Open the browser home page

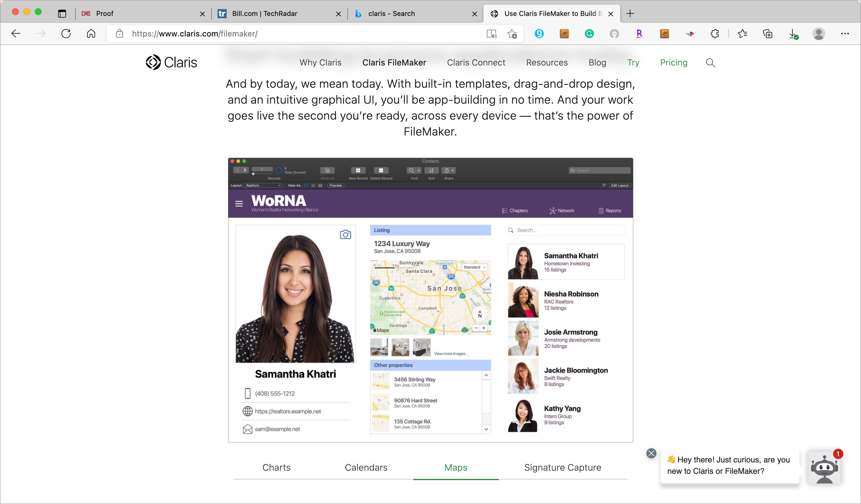pos(91,34)
